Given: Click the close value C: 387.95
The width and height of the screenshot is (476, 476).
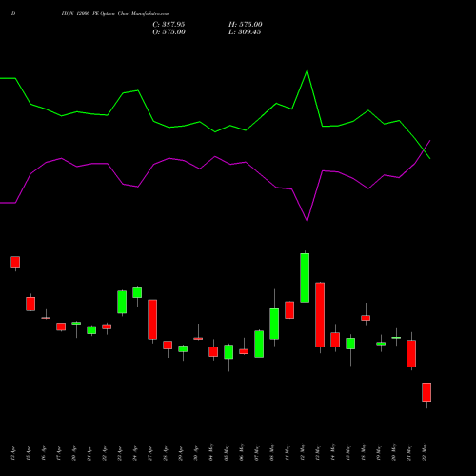Looking at the screenshot, I should pyautogui.click(x=169, y=25).
